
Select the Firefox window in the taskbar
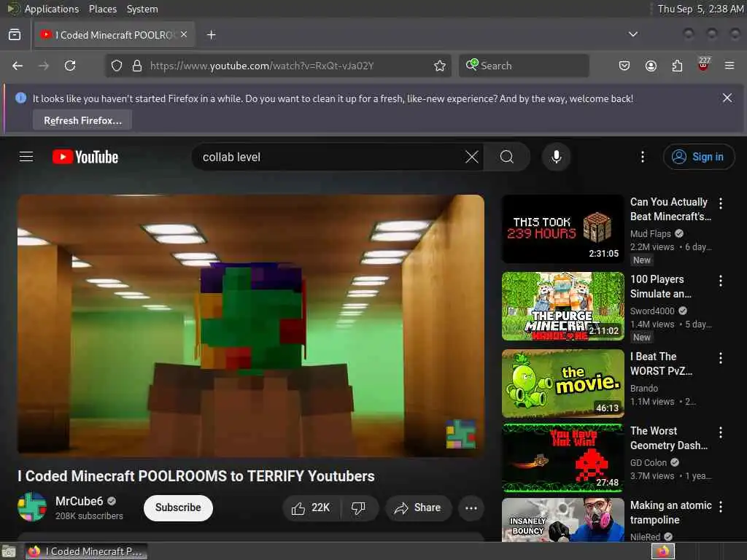click(x=86, y=551)
